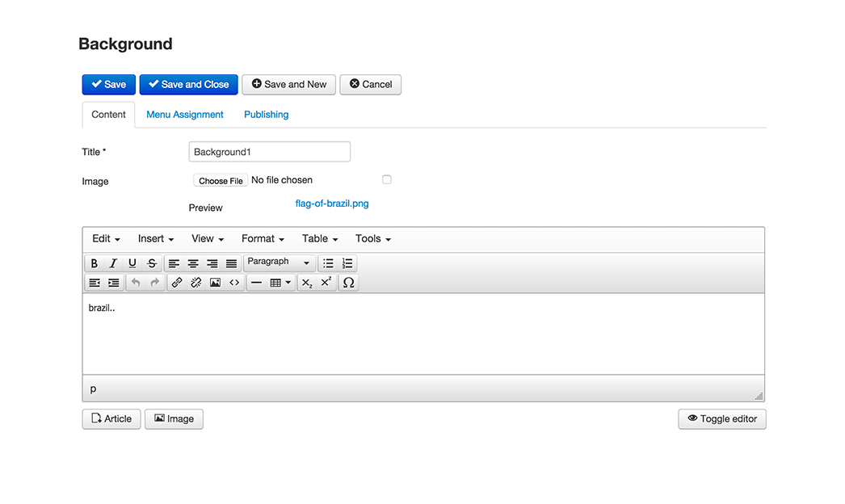Insert special character omega icon

(349, 283)
